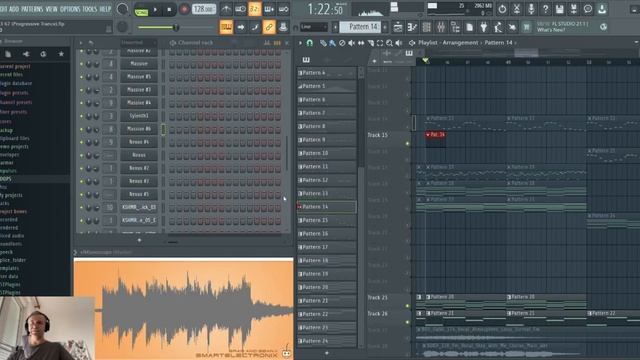Toggle Massive #6 channel select indicator
Viewport: 640px width, 360px height.
[163, 129]
